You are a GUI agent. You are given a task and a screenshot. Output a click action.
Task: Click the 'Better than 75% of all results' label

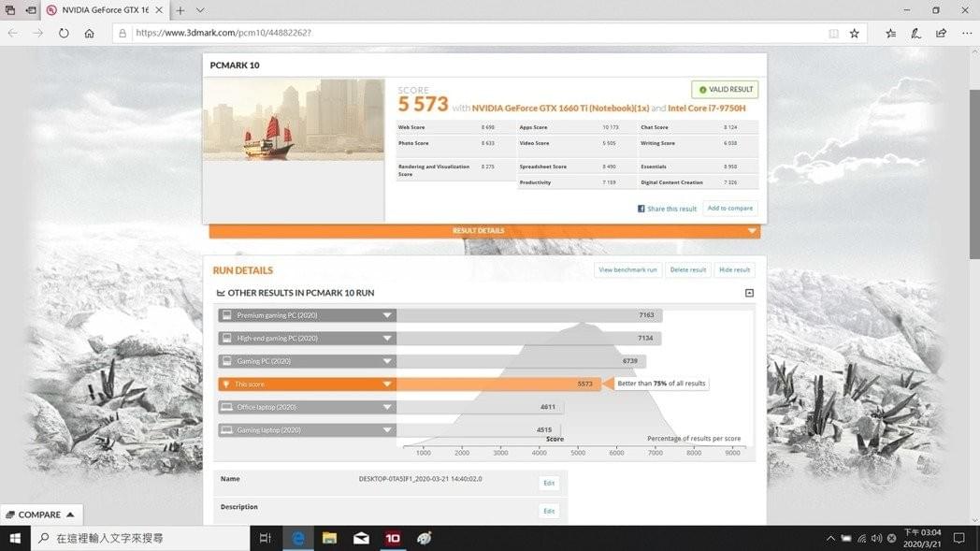[661, 384]
